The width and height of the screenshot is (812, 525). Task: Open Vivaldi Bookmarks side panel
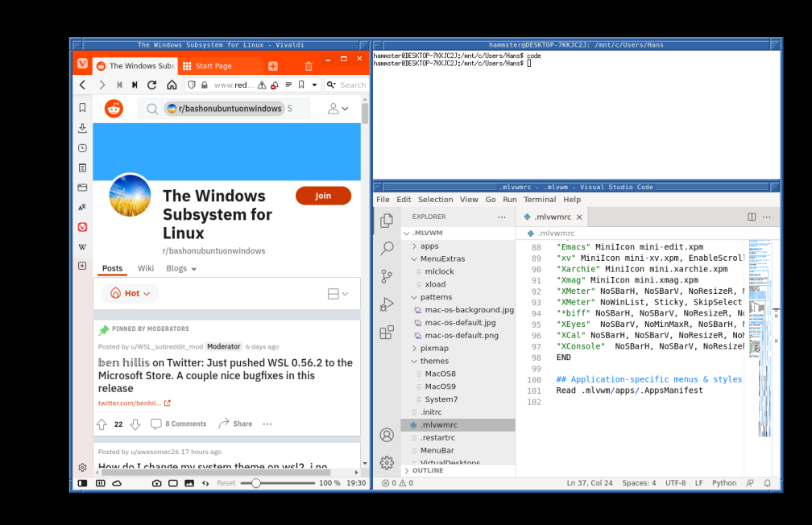(82, 108)
